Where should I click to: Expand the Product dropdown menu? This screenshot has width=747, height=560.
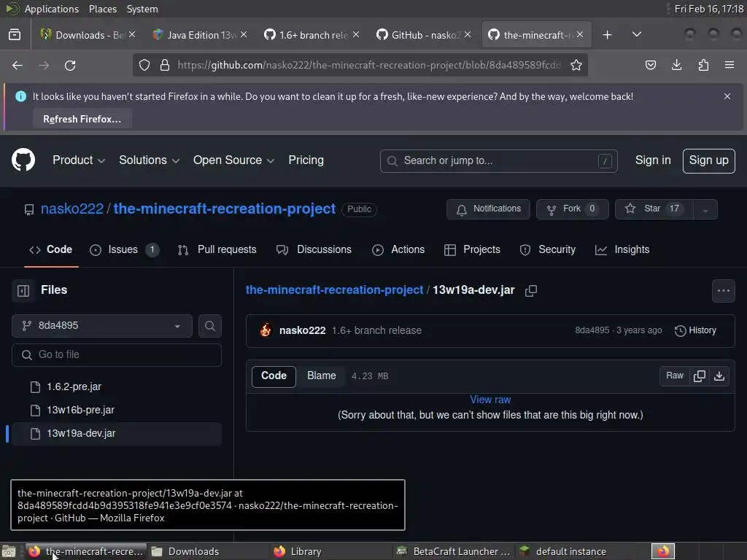78,160
